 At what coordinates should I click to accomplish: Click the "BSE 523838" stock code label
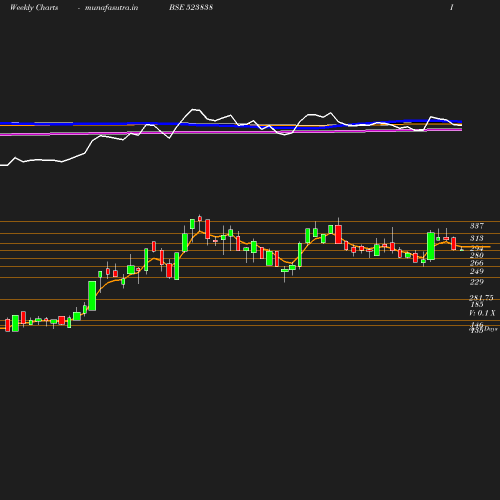tap(191, 7)
